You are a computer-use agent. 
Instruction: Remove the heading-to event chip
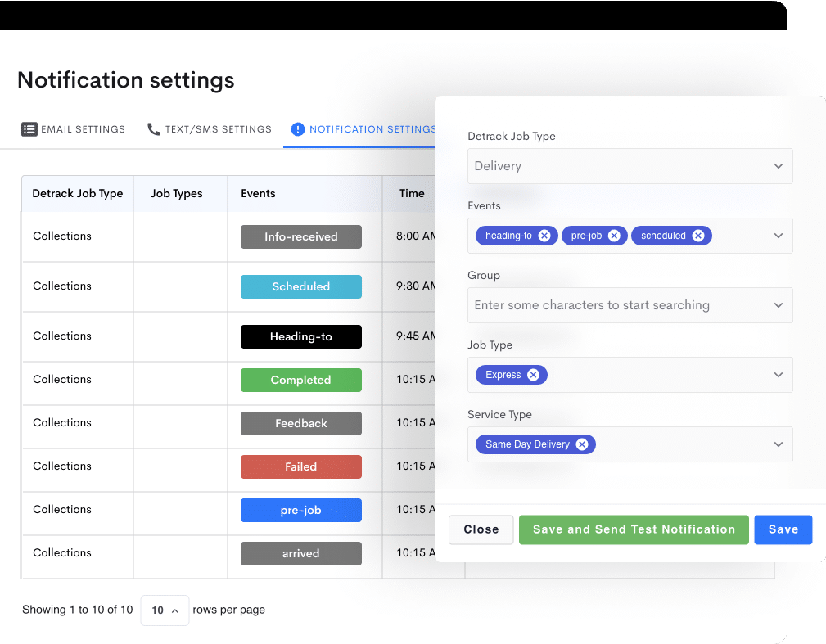544,236
